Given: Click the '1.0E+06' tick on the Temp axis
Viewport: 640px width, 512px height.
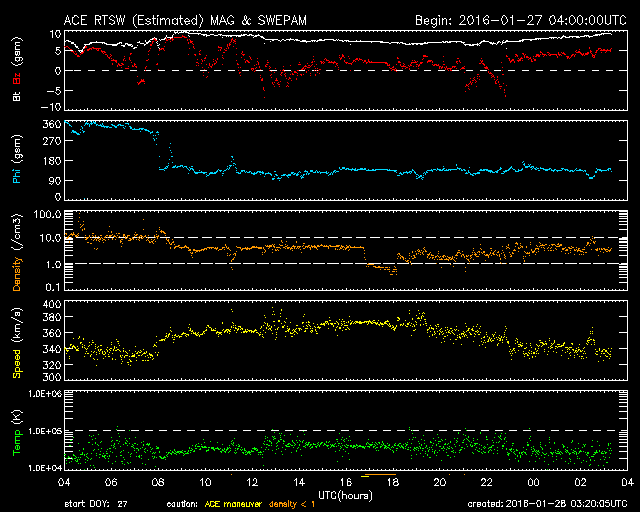Looking at the screenshot, I should pos(45,394).
